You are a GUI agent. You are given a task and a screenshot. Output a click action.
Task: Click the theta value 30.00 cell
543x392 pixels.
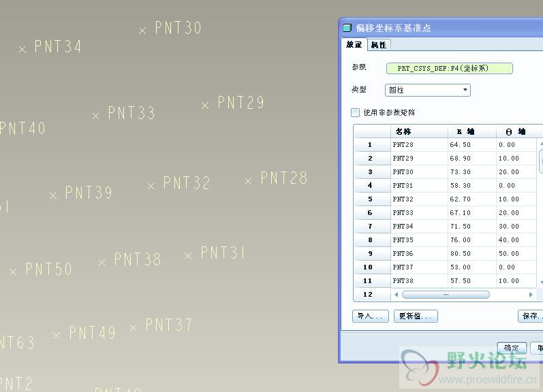click(x=516, y=226)
